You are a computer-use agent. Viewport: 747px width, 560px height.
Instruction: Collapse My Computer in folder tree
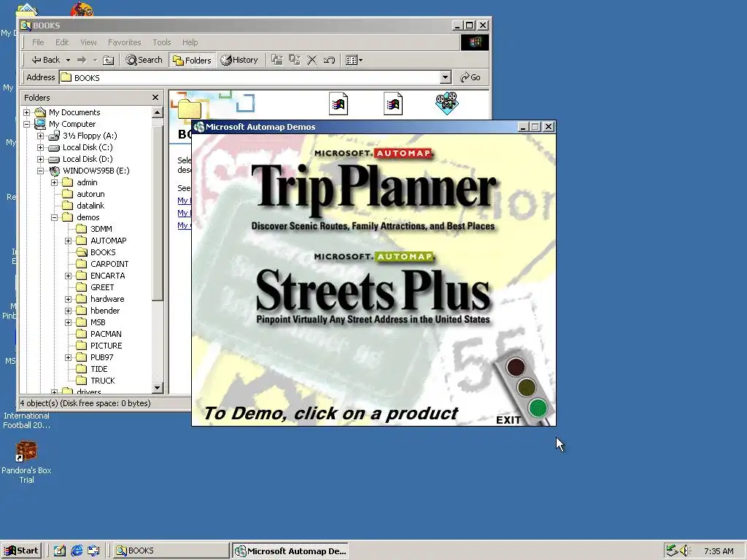coord(27,124)
